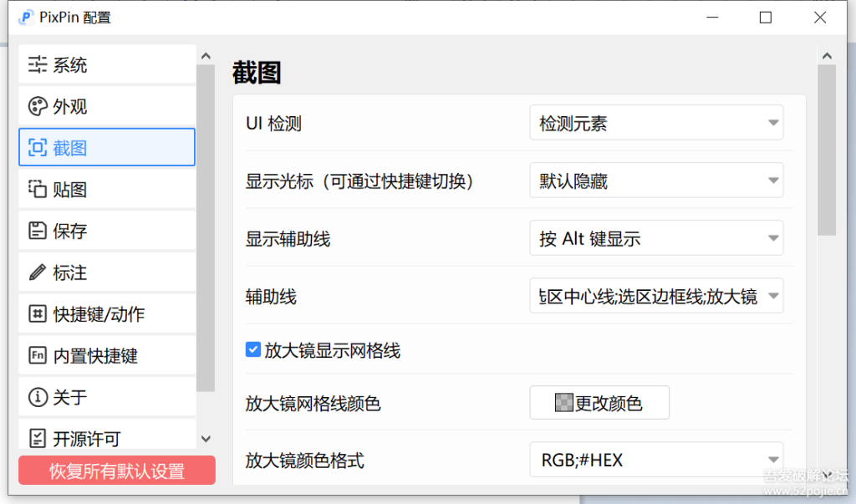Click the info icon beside 关于

point(38,397)
